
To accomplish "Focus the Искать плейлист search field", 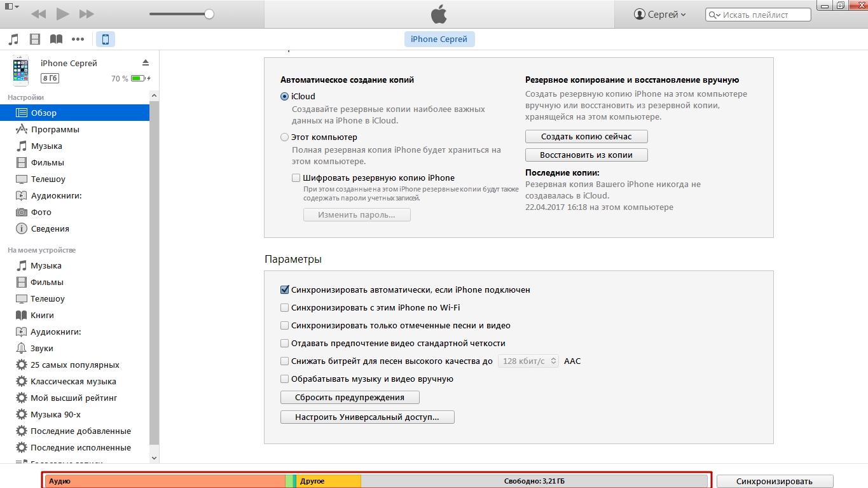I will [758, 15].
